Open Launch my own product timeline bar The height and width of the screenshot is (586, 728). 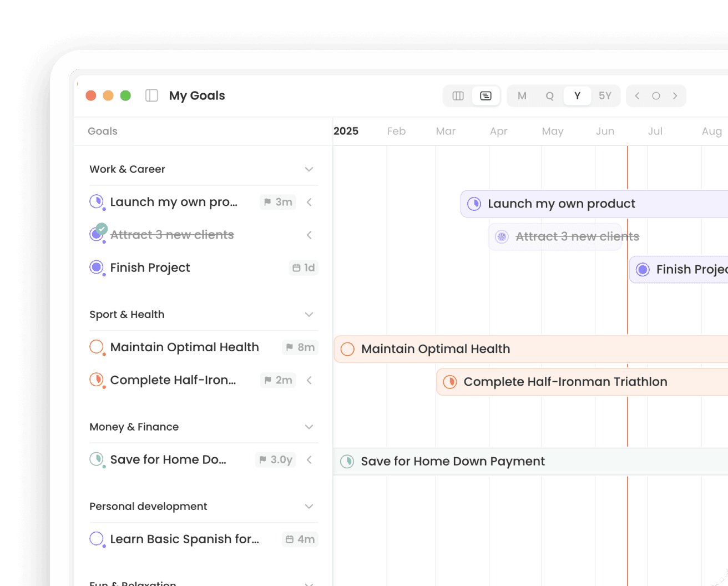click(594, 204)
